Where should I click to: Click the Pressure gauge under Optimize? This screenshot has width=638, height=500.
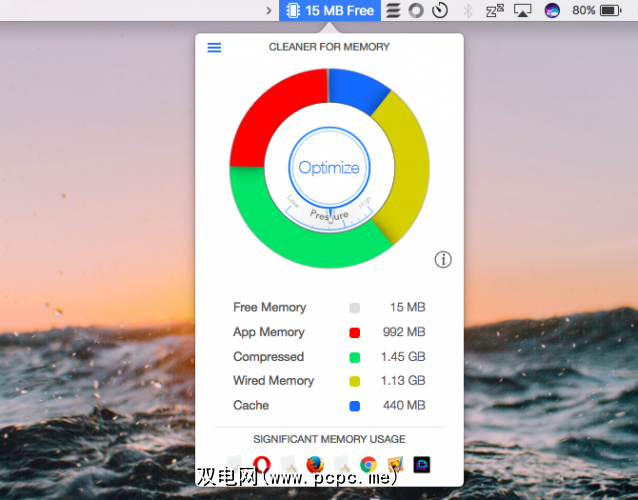329,214
